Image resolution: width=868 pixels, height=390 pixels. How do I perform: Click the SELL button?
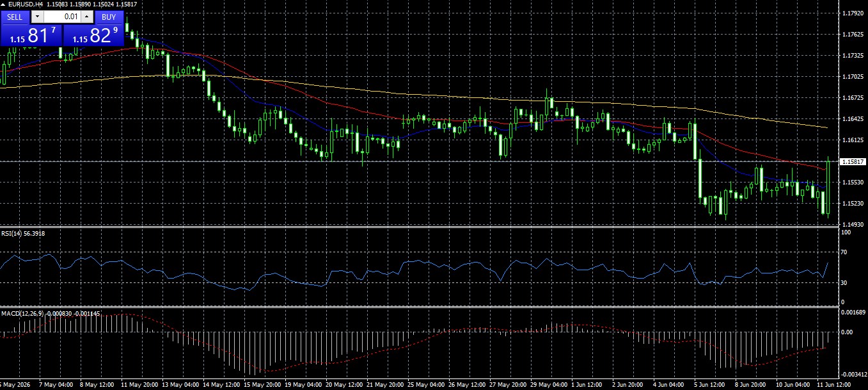tap(15, 17)
